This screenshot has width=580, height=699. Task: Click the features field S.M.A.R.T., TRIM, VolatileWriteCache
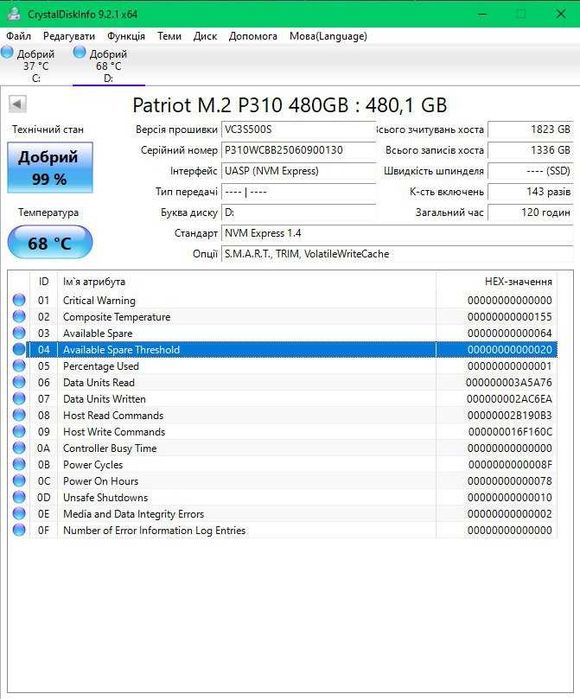[397, 254]
